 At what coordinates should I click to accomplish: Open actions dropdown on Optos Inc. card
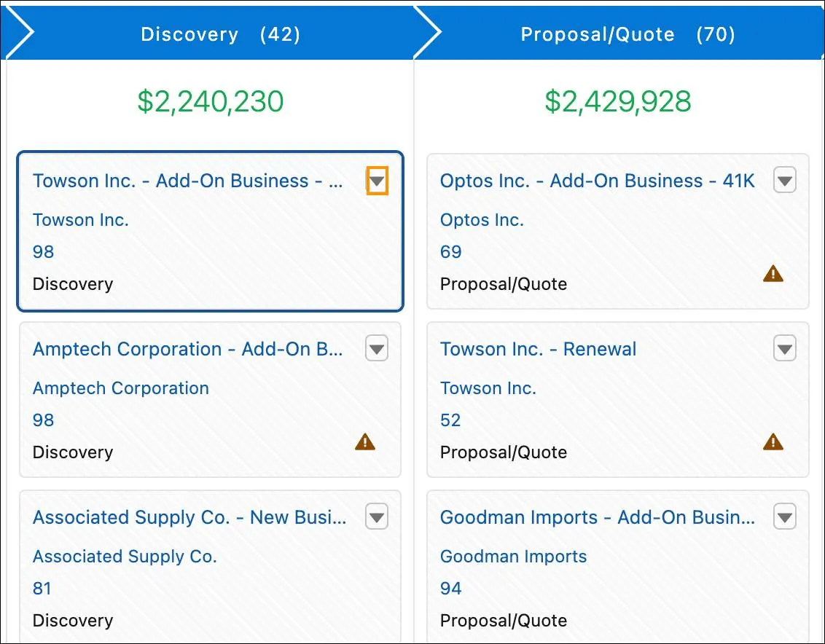coord(785,181)
